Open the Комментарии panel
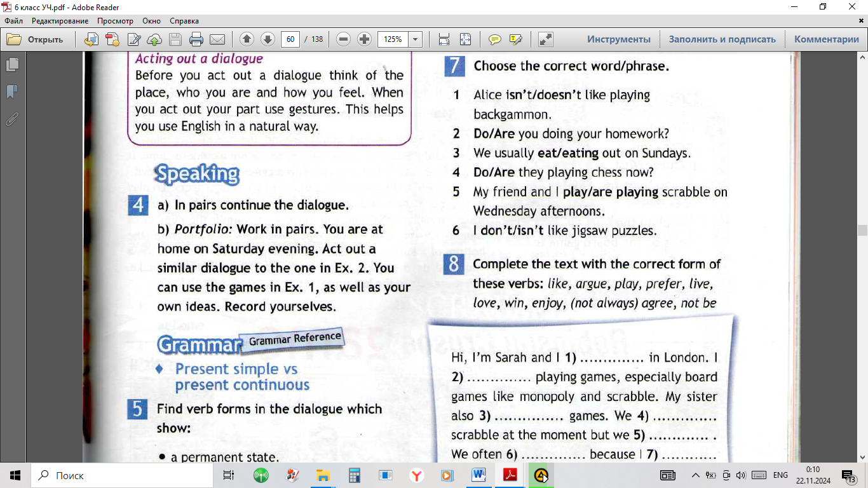 pos(826,39)
